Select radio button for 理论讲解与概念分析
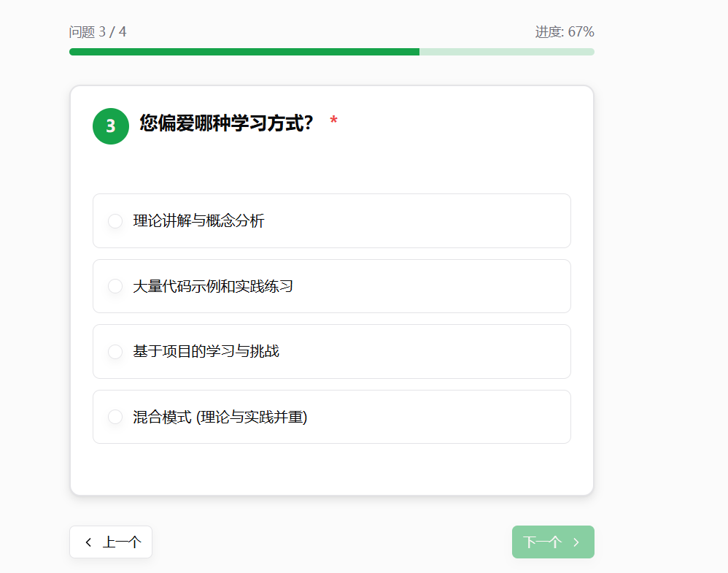The width and height of the screenshot is (728, 573). (x=115, y=220)
